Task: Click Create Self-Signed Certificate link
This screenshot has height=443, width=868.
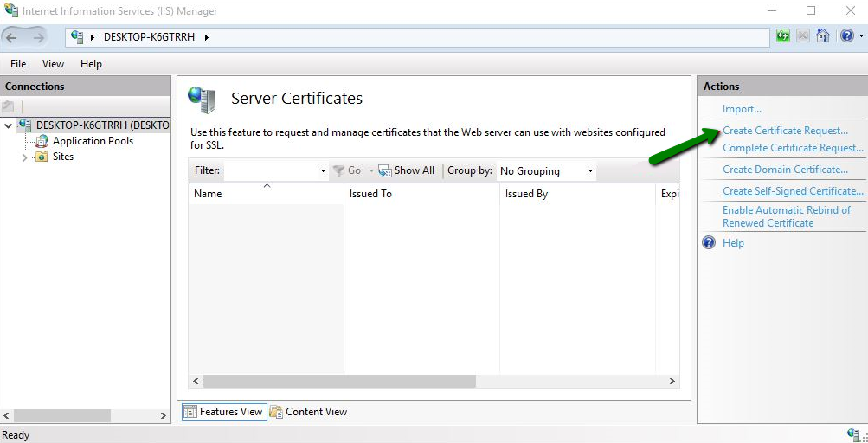Action: point(793,191)
